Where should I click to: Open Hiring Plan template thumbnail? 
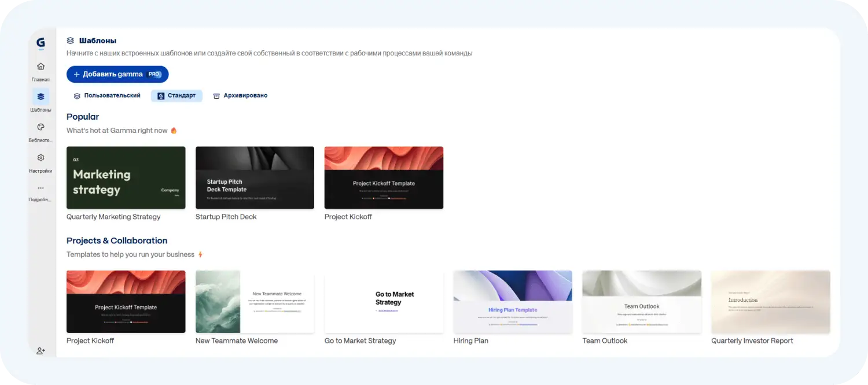513,302
